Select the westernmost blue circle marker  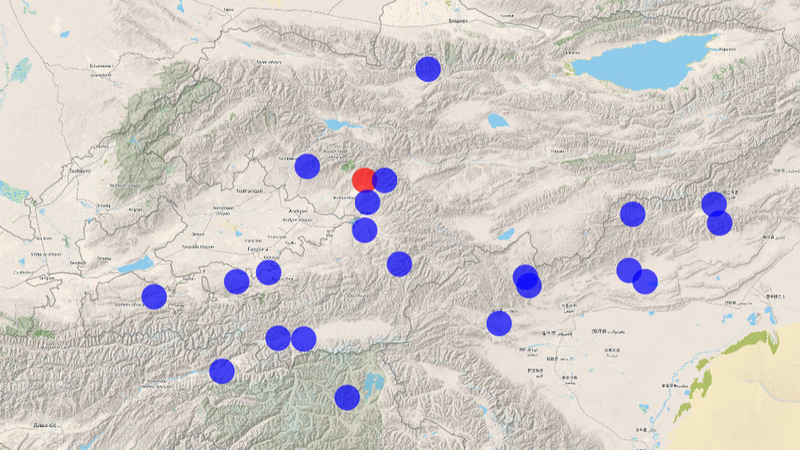click(154, 296)
